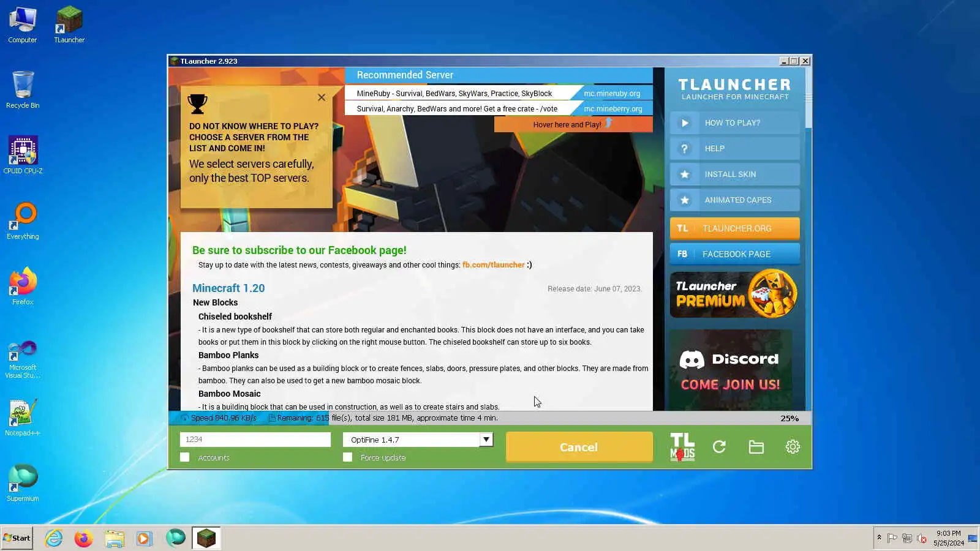Open Firefox from the taskbar
The width and height of the screenshot is (980, 551).
[x=84, y=538]
